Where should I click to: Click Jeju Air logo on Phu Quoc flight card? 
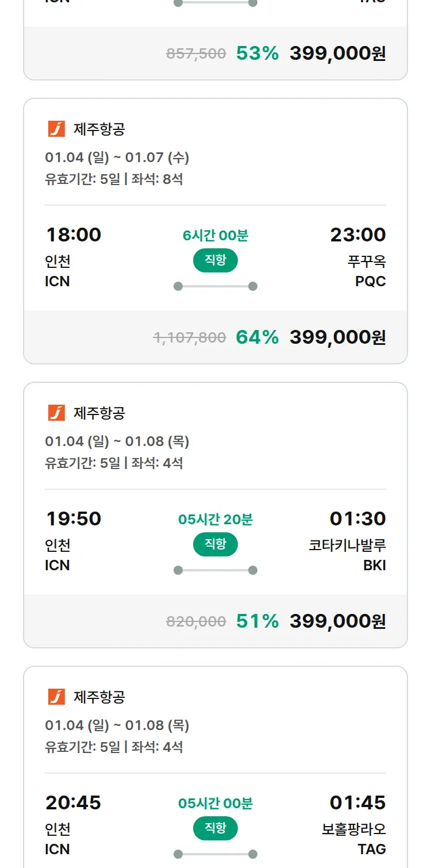coord(56,129)
